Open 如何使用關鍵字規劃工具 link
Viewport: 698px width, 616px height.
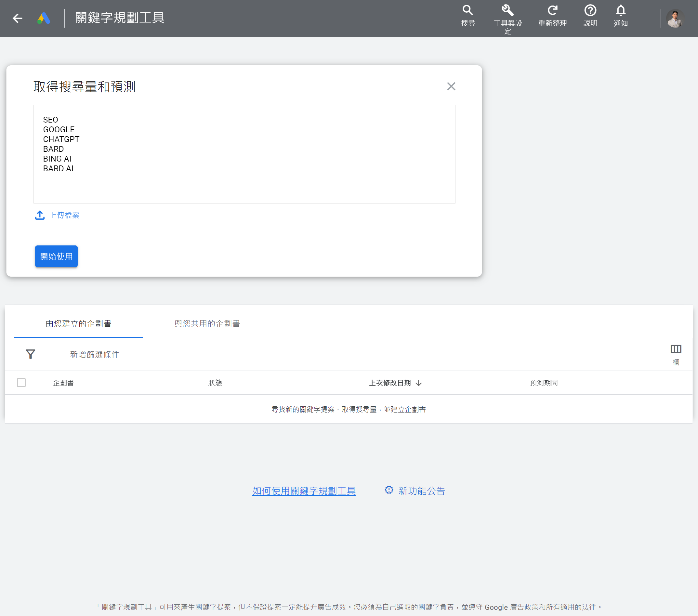304,491
